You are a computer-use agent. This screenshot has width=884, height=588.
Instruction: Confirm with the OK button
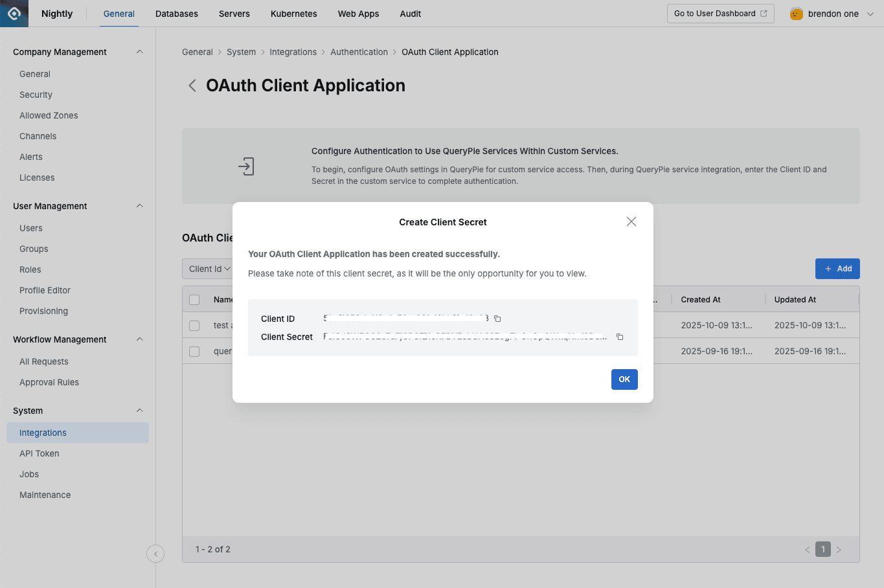[624, 379]
